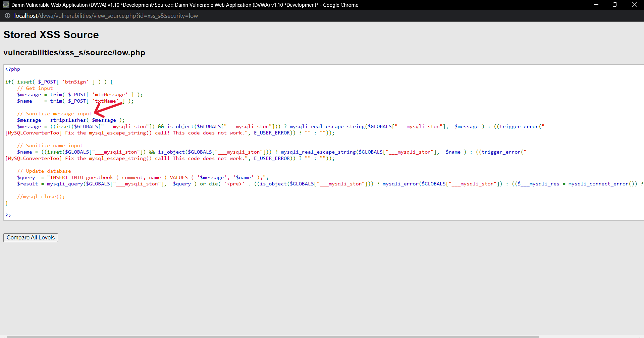The width and height of the screenshot is (644, 338).
Task: Select the URL in the address bar
Action: click(106, 16)
